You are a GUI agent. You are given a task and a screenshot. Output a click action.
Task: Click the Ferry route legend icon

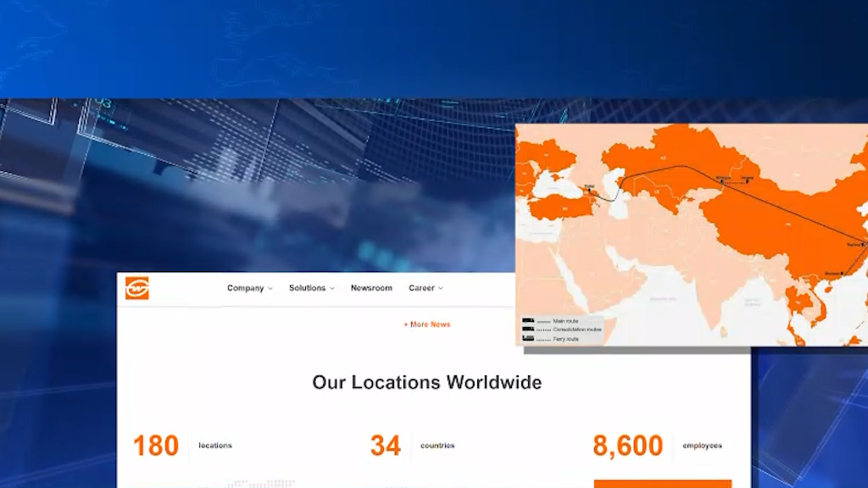528,339
